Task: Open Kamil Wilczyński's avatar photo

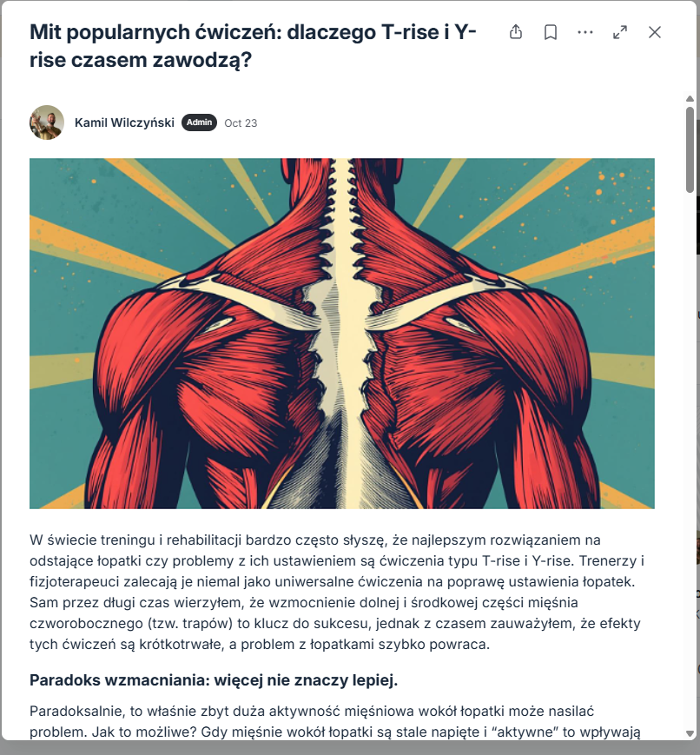Action: coord(47,123)
